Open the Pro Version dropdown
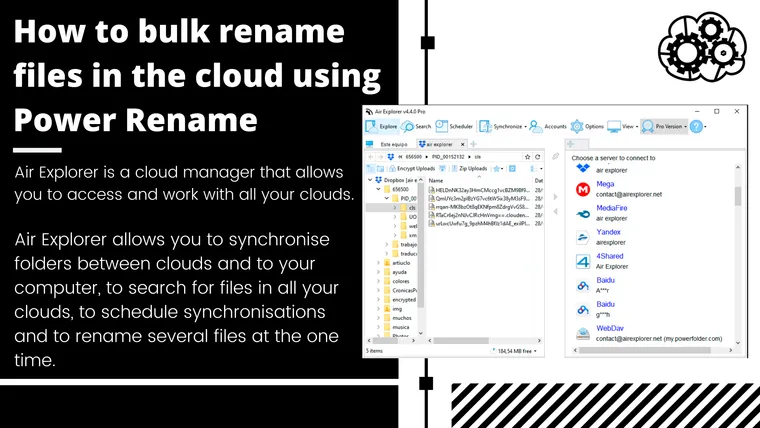 pyautogui.click(x=664, y=127)
